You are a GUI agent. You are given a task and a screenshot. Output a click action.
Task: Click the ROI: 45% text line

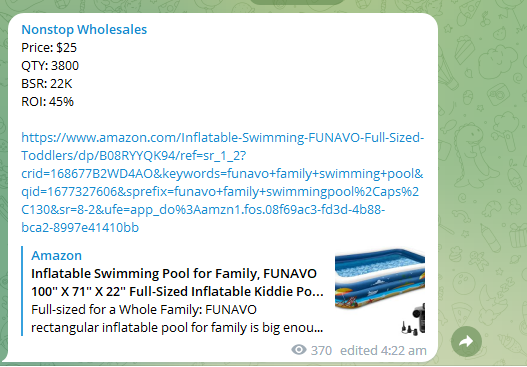pyautogui.click(x=47, y=101)
